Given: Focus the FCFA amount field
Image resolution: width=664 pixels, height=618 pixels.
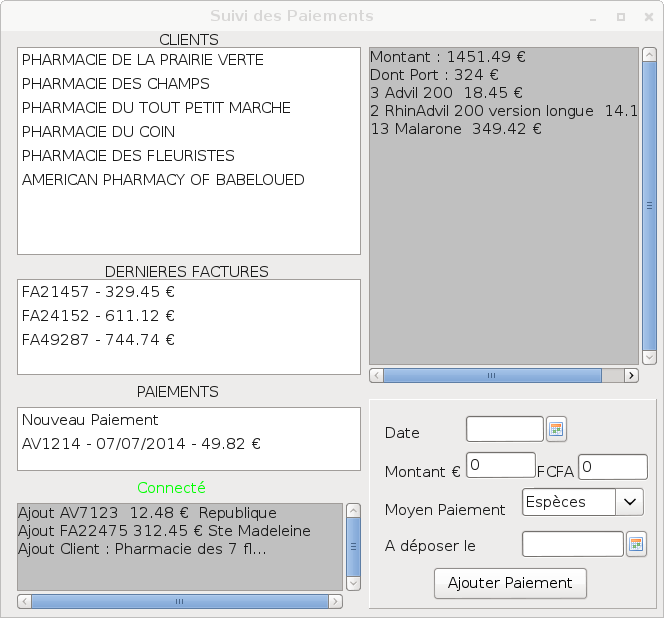Looking at the screenshot, I should 613,467.
